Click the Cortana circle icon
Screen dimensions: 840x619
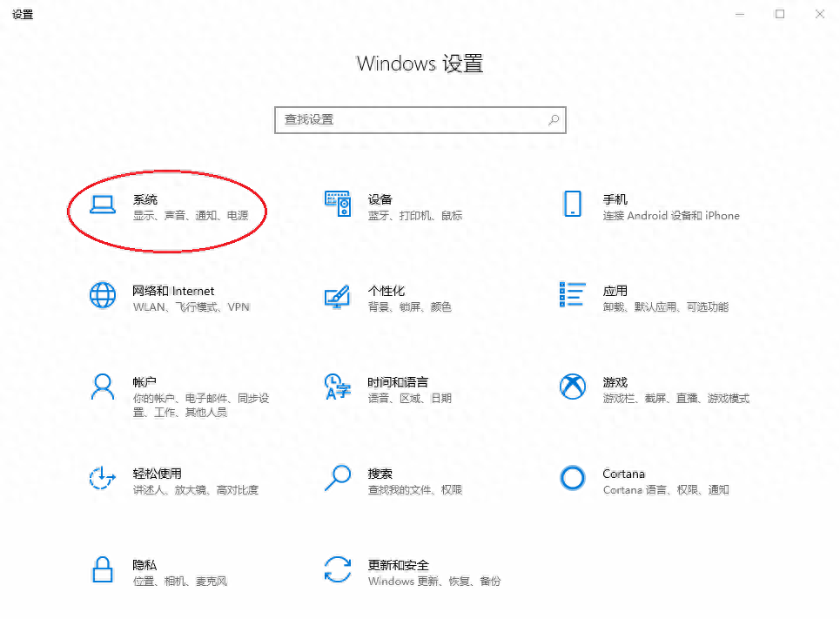(572, 478)
